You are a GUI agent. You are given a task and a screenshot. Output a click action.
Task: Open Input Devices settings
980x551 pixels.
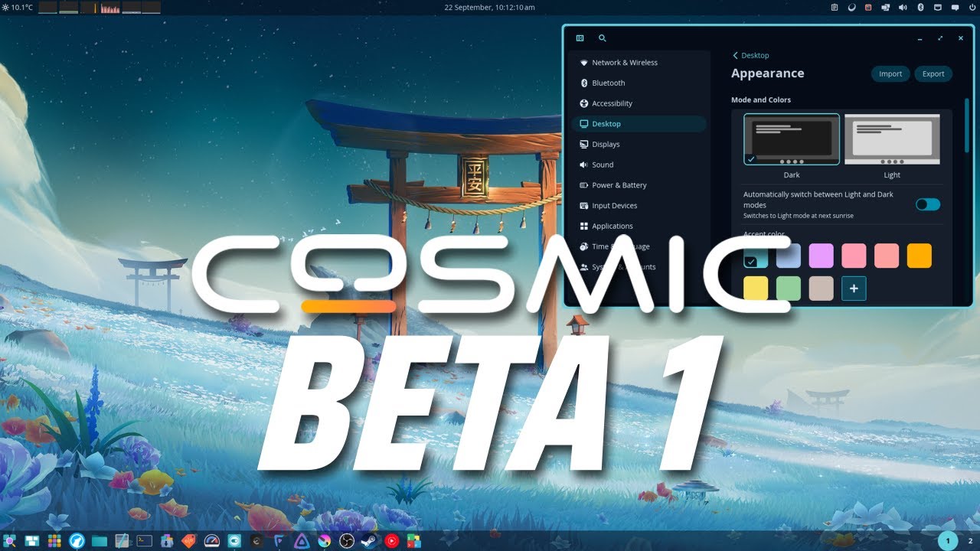tap(615, 205)
